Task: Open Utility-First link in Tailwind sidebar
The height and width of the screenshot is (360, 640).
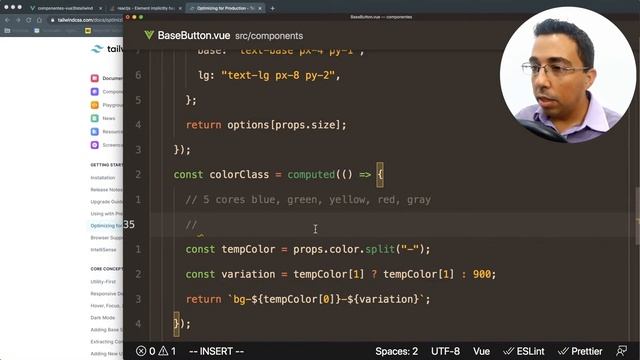Action: point(103,282)
